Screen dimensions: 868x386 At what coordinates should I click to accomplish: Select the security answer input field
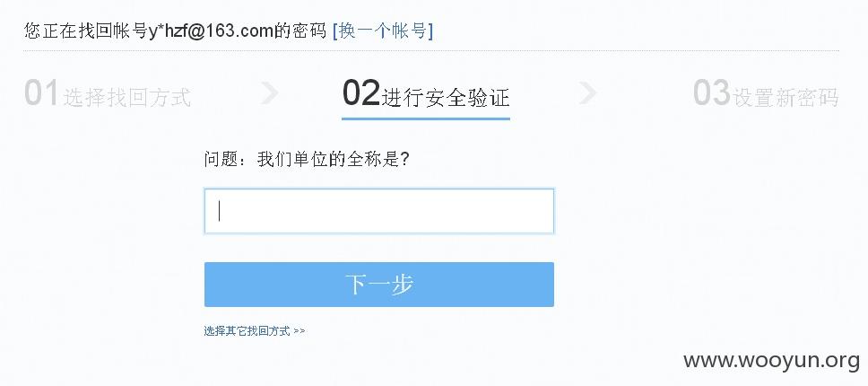tap(378, 211)
